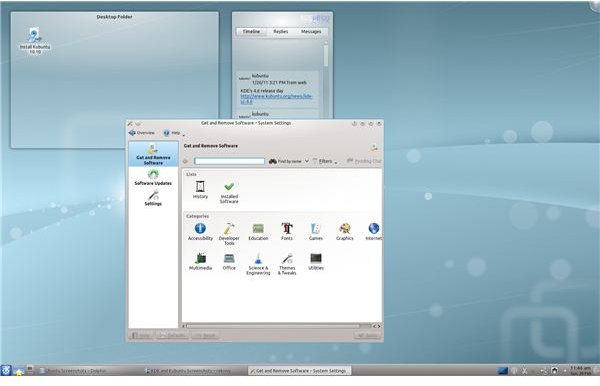
Task: Click the clock in the system tray
Action: (x=580, y=370)
